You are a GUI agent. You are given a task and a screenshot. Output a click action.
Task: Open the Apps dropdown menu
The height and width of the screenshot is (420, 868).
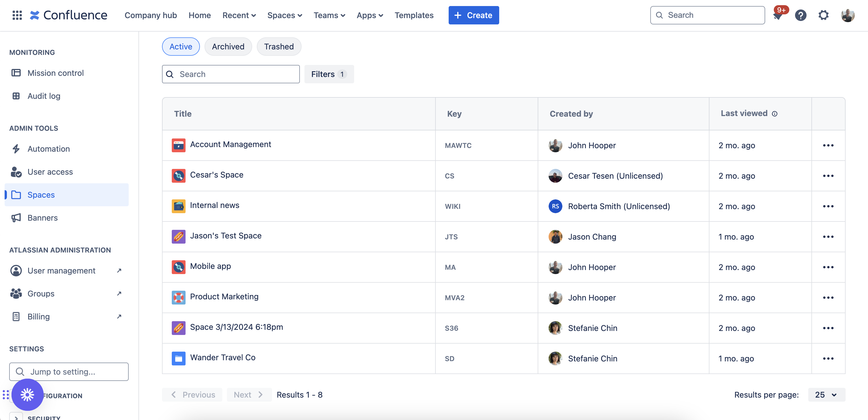[x=369, y=15]
